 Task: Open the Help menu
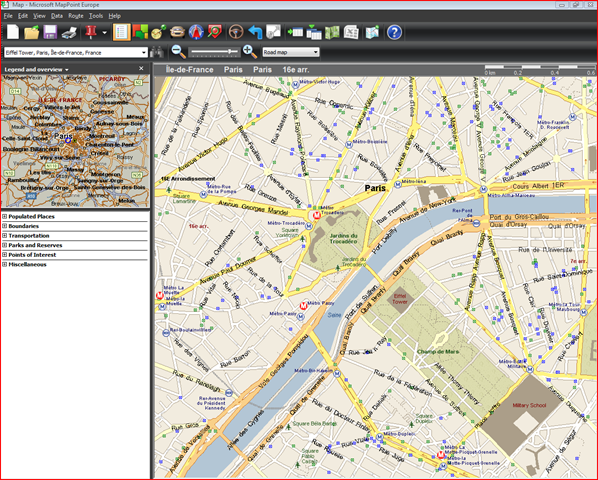[x=114, y=16]
